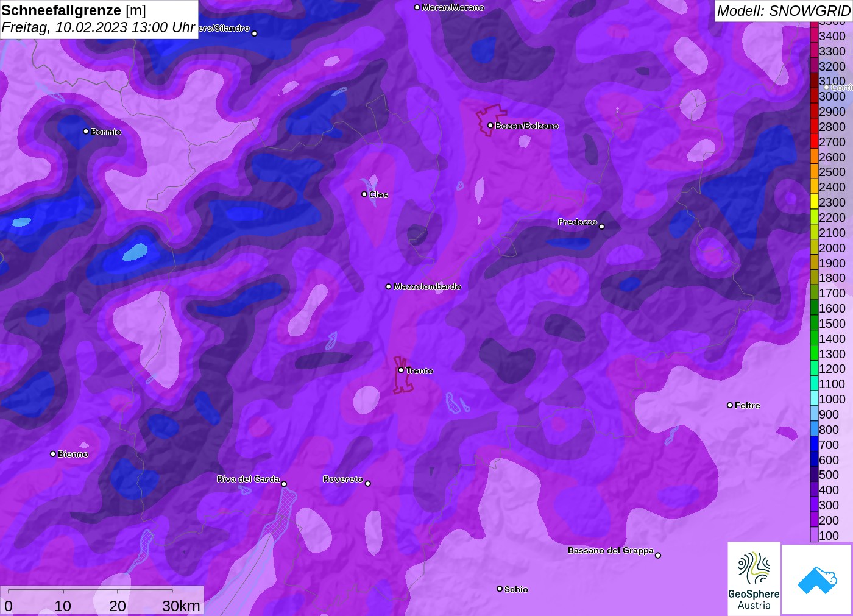Pick the 2000 m legend color swatch
This screenshot has height=616, width=853.
pyautogui.click(x=814, y=248)
